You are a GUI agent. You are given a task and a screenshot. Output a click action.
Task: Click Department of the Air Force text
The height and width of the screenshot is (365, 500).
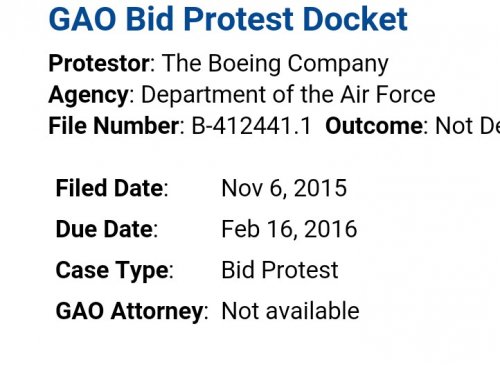[x=288, y=95]
